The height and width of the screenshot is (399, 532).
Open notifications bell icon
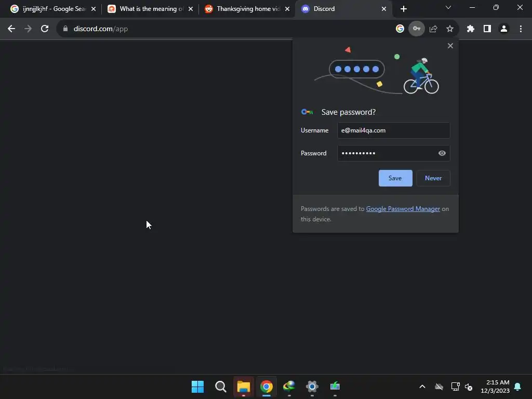click(x=518, y=387)
